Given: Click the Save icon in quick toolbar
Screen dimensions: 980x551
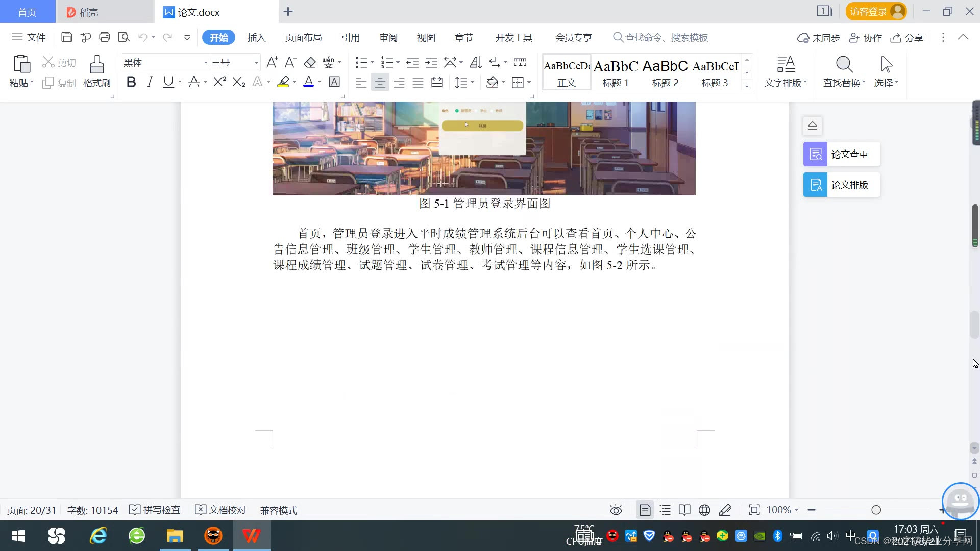Looking at the screenshot, I should coord(66,37).
